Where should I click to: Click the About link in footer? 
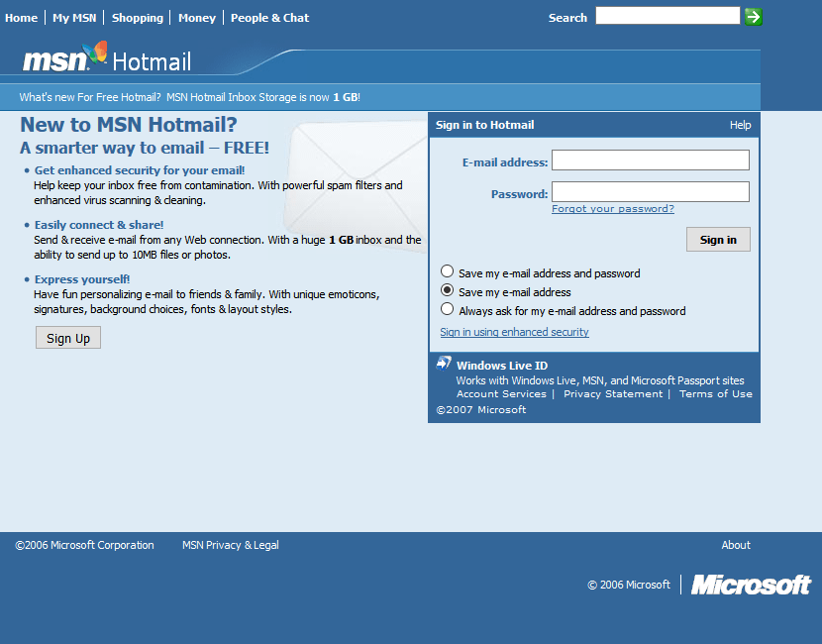click(x=736, y=545)
